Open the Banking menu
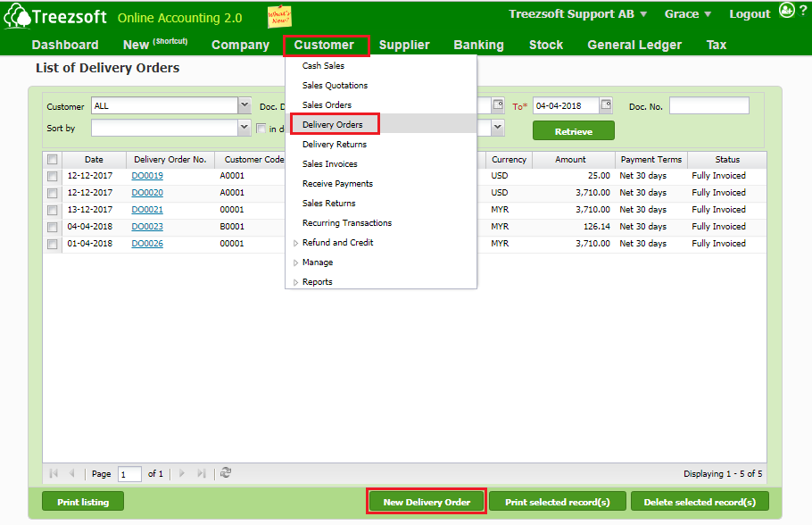812x525 pixels. click(479, 45)
